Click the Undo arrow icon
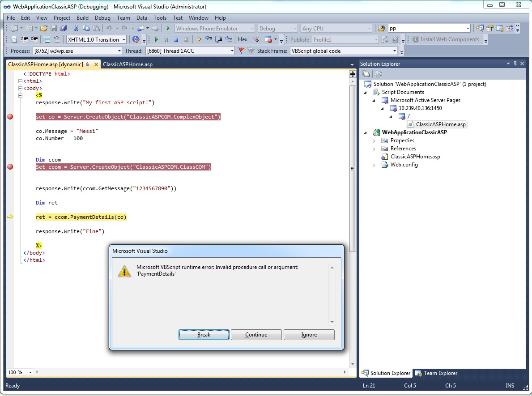Screen dimensions: 532x396 109,29
